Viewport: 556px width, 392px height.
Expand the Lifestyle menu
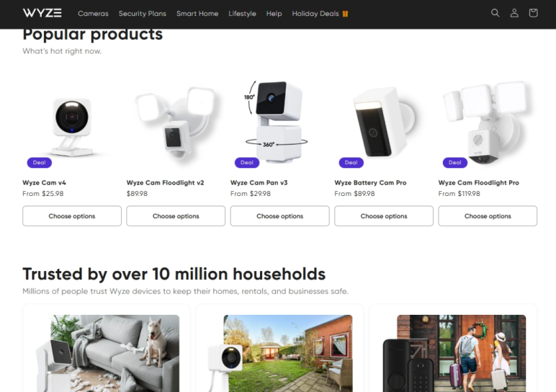click(242, 13)
